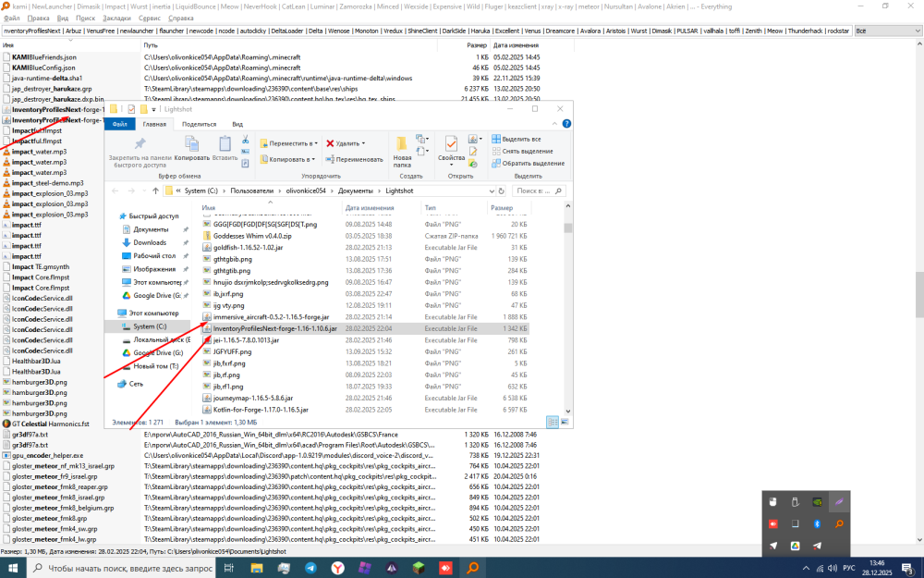Click the Up arrow in Explorer navigation
This screenshot has height=578, width=924.
pyautogui.click(x=155, y=191)
